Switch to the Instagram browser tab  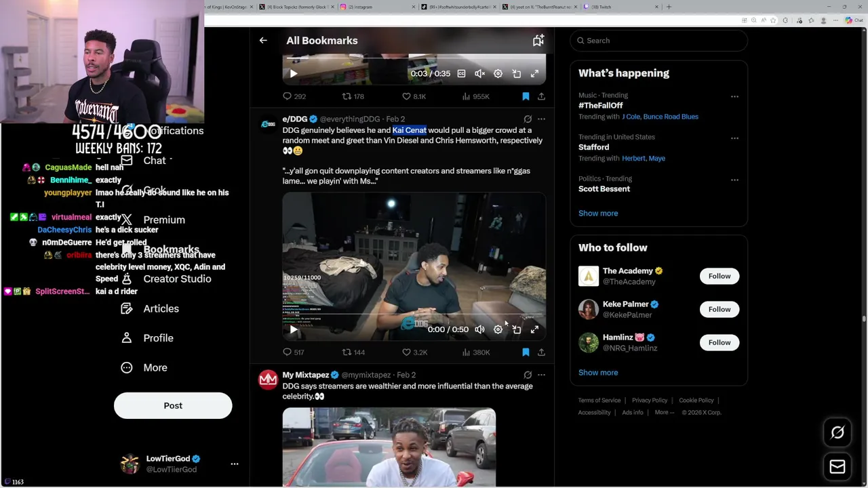tap(377, 7)
